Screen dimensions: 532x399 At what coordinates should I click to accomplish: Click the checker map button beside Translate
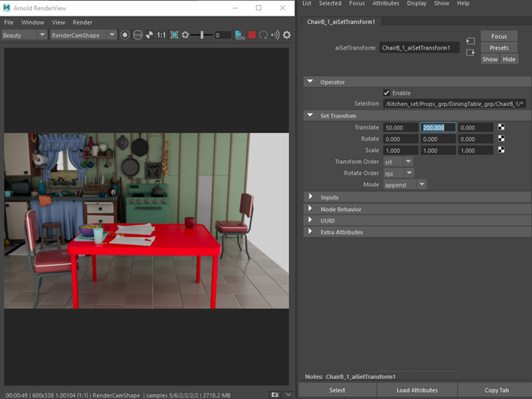(x=501, y=127)
